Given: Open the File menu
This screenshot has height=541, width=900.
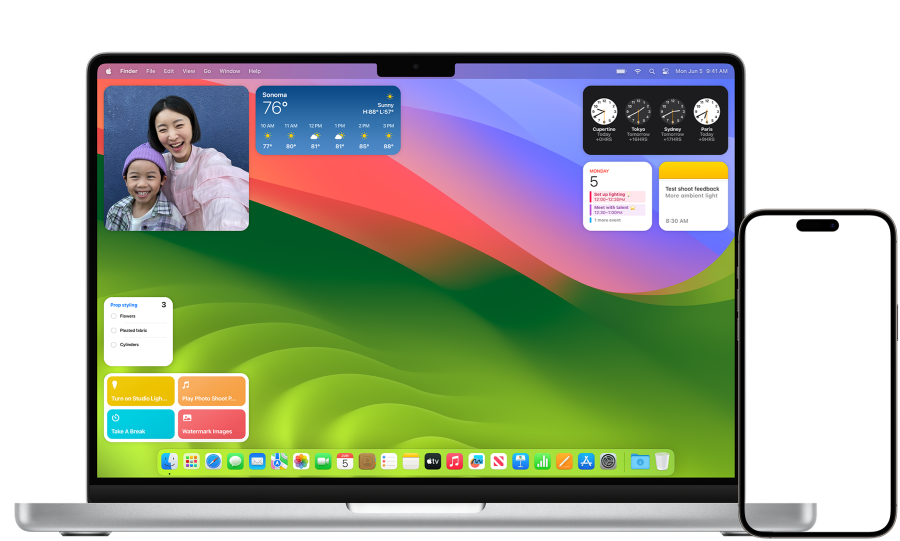Looking at the screenshot, I should (151, 71).
